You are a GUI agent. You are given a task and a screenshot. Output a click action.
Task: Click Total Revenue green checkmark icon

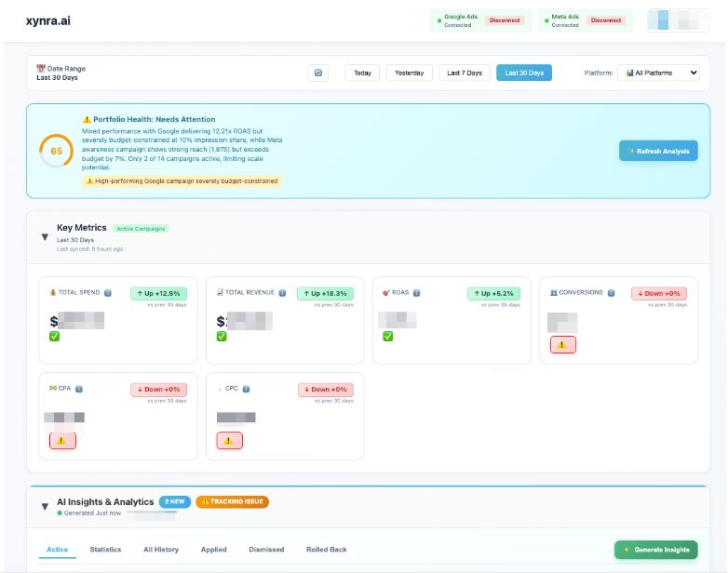[x=222, y=337]
